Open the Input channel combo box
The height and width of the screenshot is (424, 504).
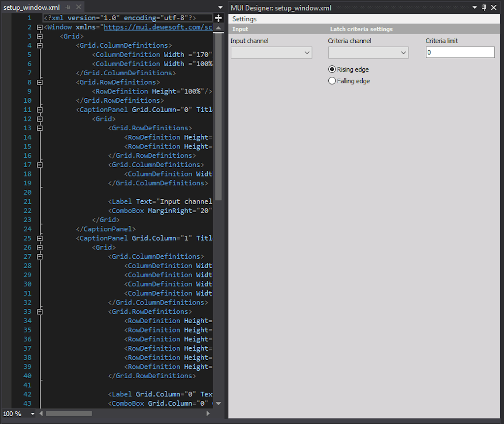tap(271, 53)
